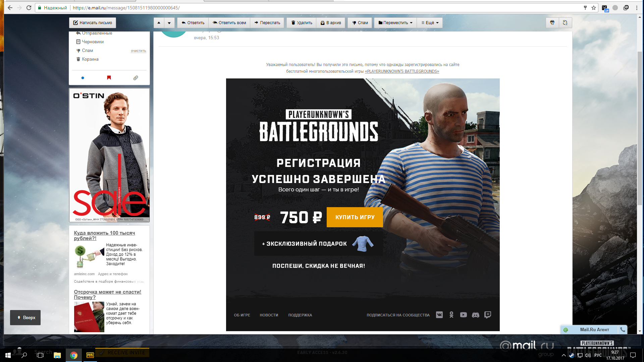Open the Odnoklassniki icon in email footer
644x362 pixels.
point(451,315)
